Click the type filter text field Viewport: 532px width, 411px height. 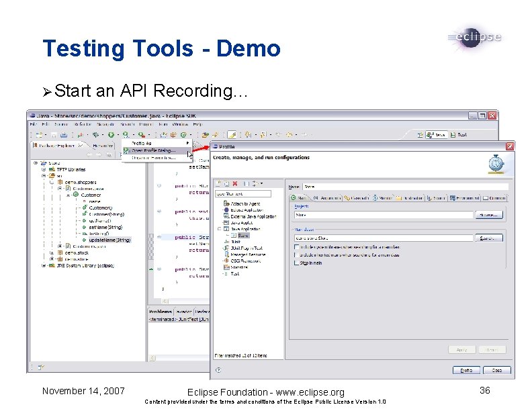[243, 193]
